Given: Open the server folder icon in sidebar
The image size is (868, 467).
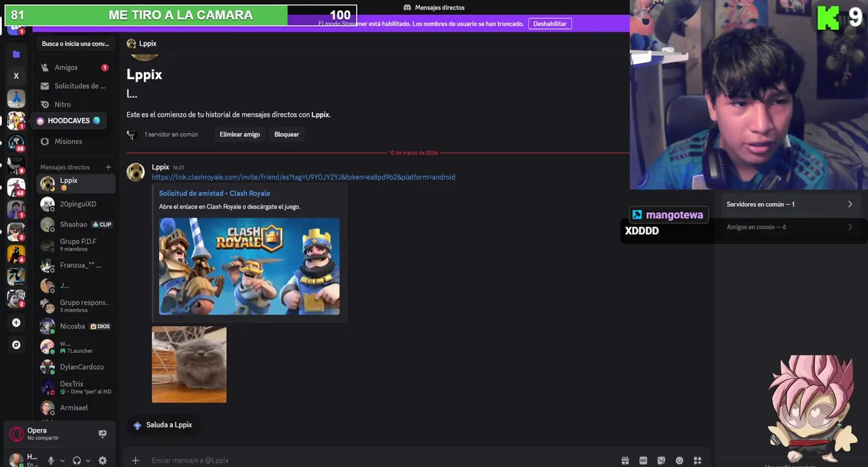Looking at the screenshot, I should 16,54.
